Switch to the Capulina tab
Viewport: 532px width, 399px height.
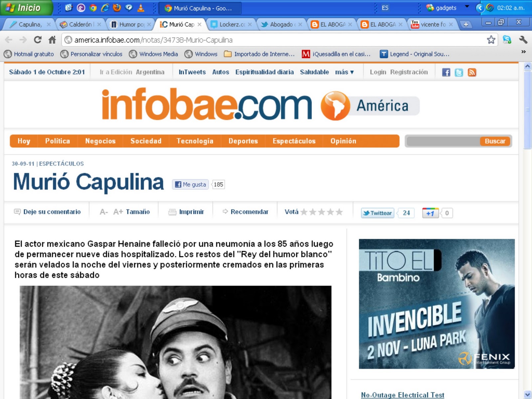click(30, 24)
